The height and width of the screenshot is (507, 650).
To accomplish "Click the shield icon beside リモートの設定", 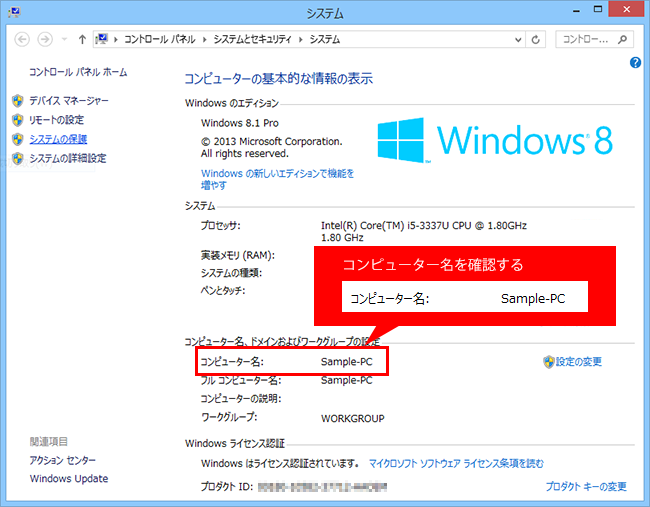I will [x=17, y=120].
